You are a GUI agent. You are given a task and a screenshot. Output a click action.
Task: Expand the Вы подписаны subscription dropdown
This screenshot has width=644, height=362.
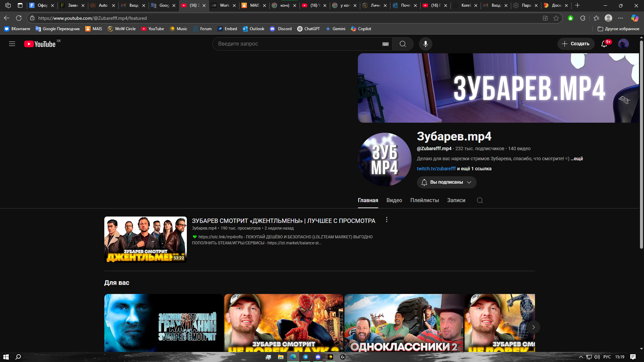[446, 182]
